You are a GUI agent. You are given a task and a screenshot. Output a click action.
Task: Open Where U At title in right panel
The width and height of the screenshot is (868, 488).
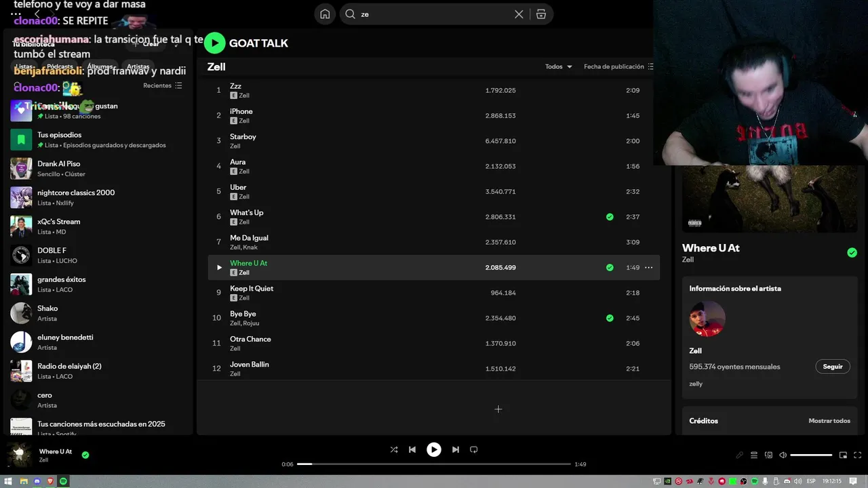[711, 248]
